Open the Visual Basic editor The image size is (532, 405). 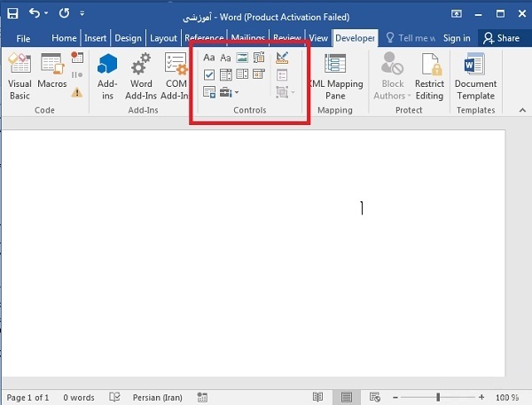click(x=20, y=75)
